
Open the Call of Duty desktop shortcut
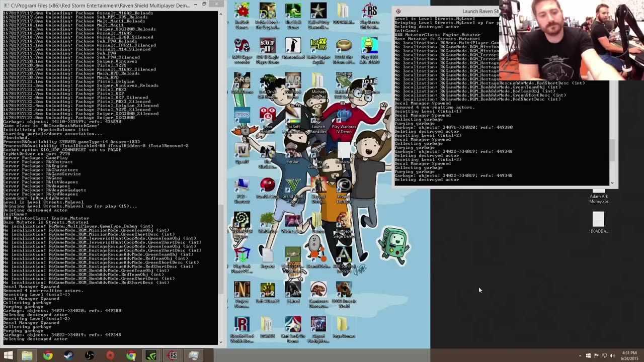[x=318, y=16]
